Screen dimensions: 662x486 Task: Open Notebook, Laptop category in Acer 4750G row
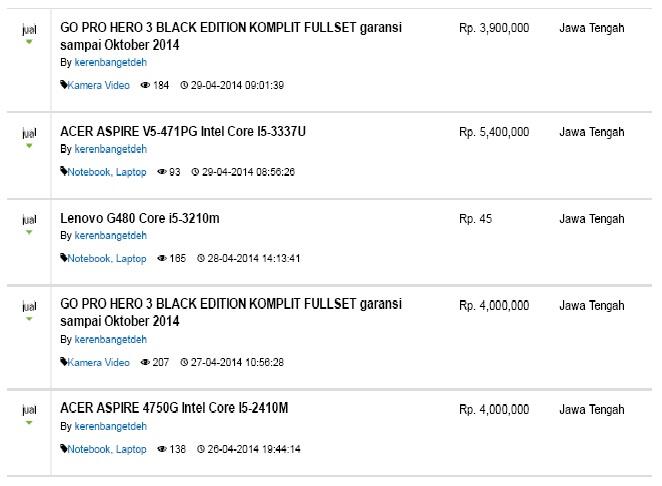point(107,449)
